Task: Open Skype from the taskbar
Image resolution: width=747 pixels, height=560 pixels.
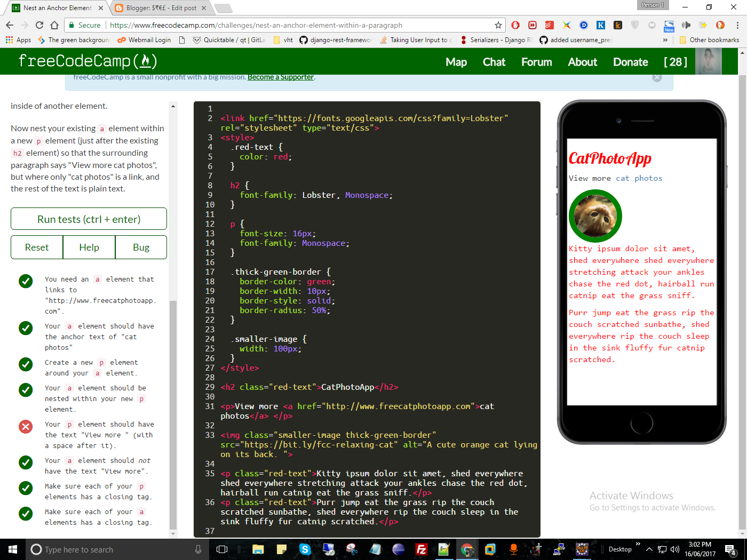Action: 305,550
